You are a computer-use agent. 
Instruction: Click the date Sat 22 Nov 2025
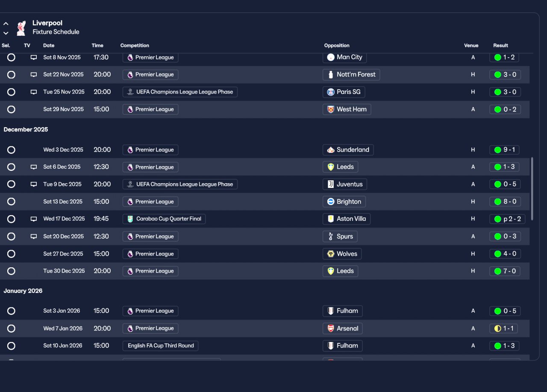(63, 75)
